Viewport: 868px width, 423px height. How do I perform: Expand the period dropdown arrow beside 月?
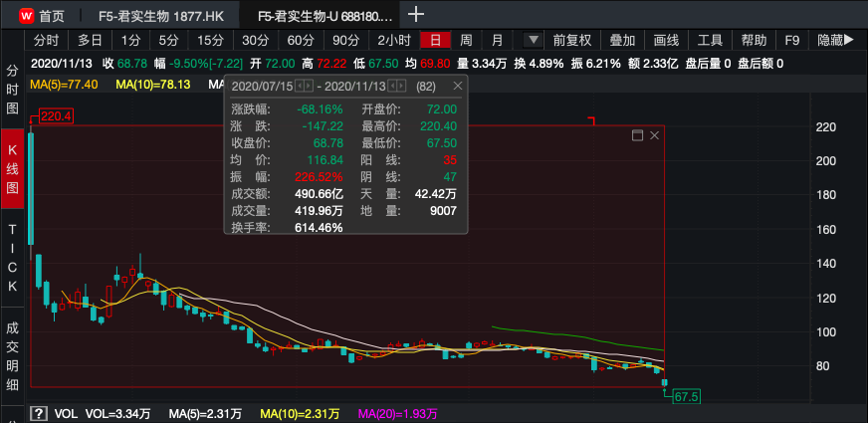[x=533, y=41]
